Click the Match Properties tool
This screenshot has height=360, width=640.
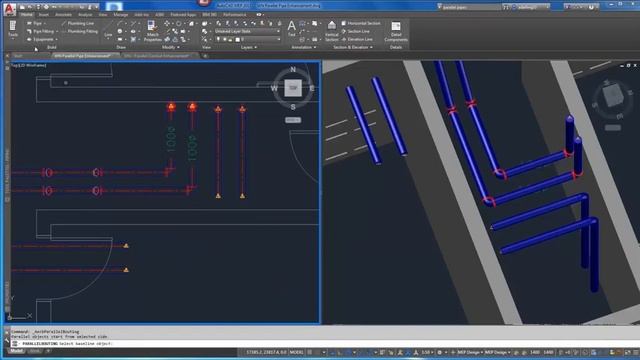(152, 31)
